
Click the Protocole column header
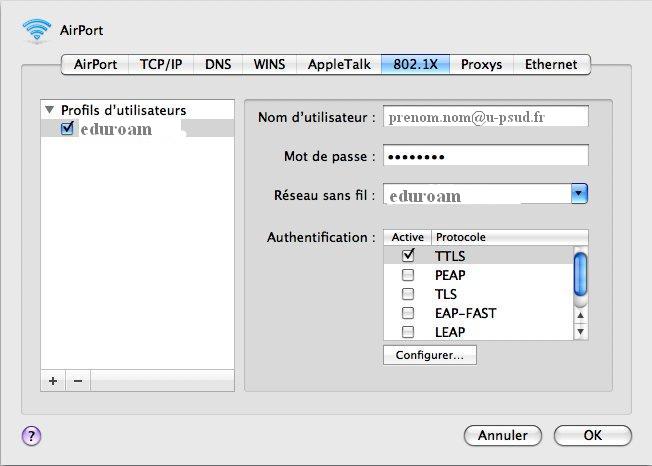coord(510,237)
